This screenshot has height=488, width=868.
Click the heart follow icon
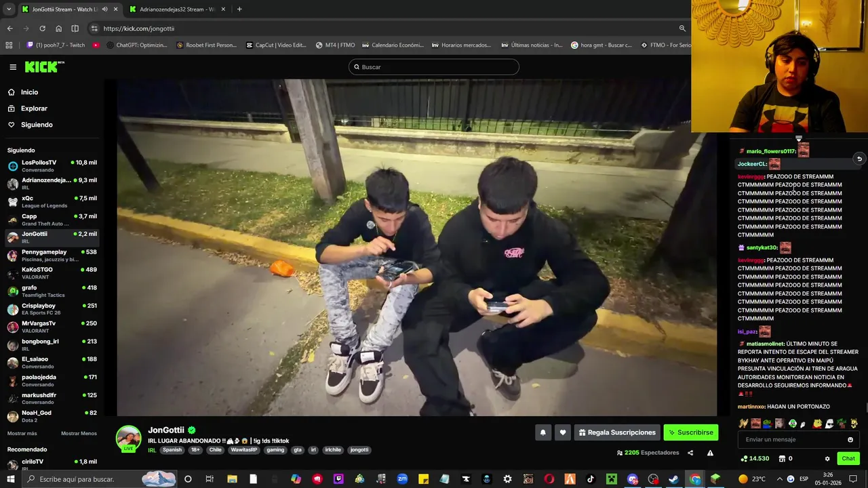coord(562,432)
